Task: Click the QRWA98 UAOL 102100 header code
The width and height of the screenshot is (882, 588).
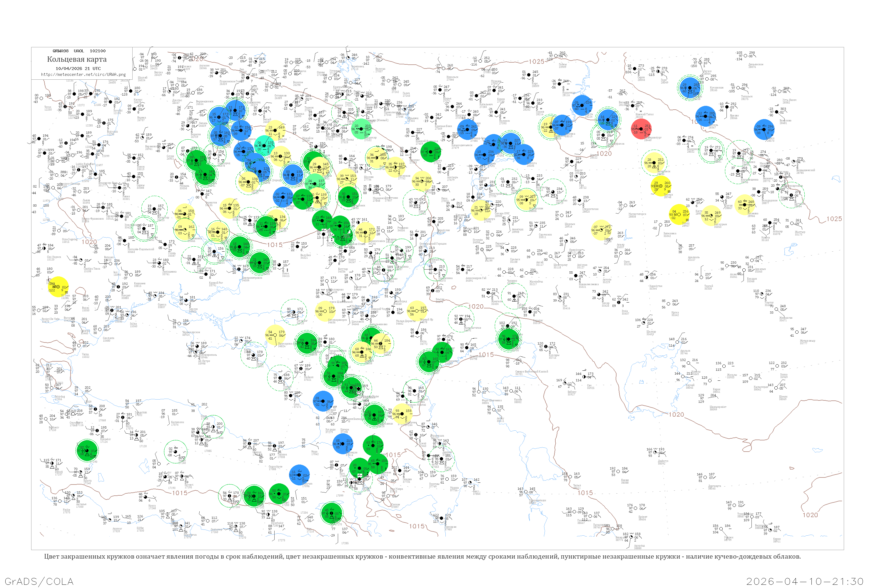Action: coord(79,51)
